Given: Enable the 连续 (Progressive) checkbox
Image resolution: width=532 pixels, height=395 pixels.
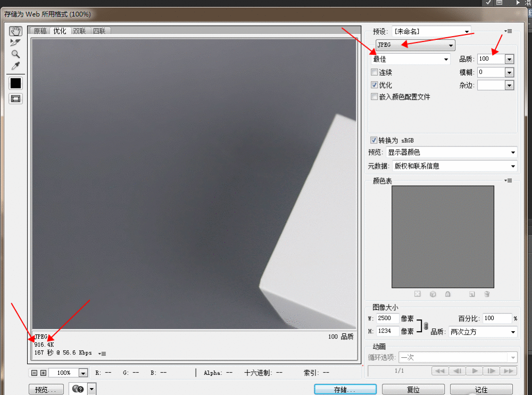Looking at the screenshot, I should [x=374, y=72].
